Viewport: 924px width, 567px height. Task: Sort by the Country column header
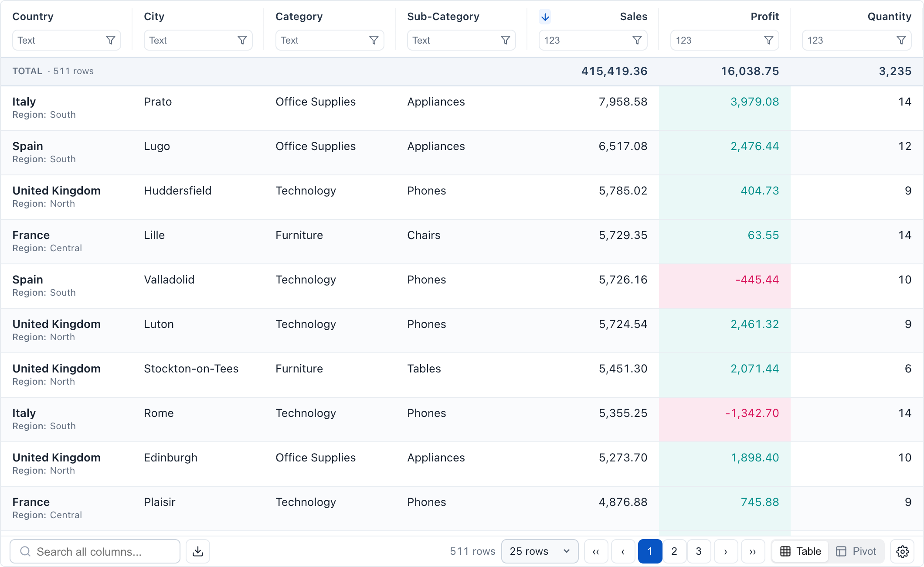33,17
